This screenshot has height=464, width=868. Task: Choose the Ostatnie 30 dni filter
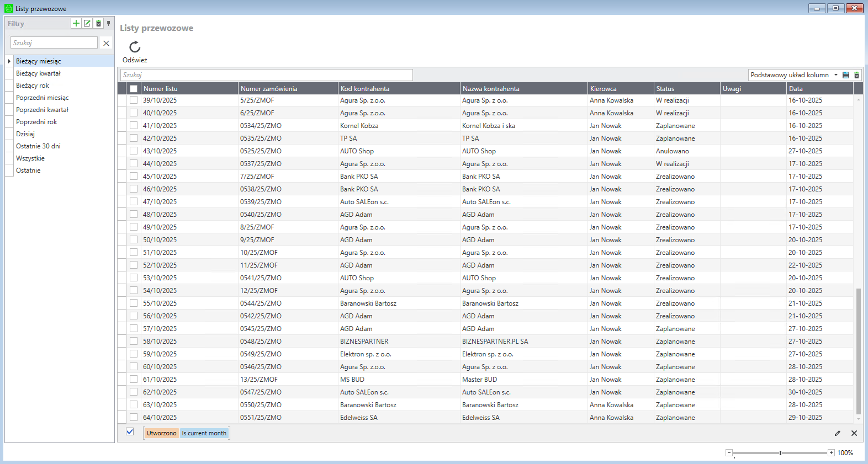(x=38, y=146)
